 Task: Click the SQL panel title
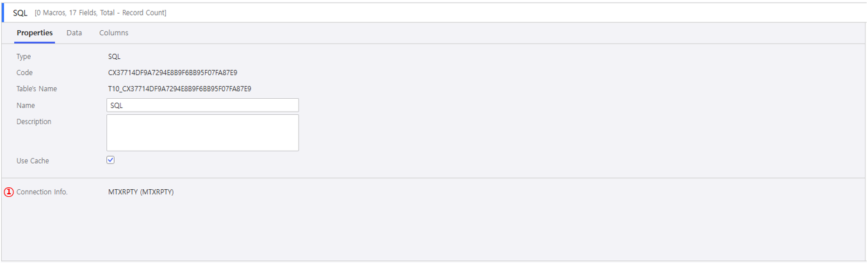point(20,13)
